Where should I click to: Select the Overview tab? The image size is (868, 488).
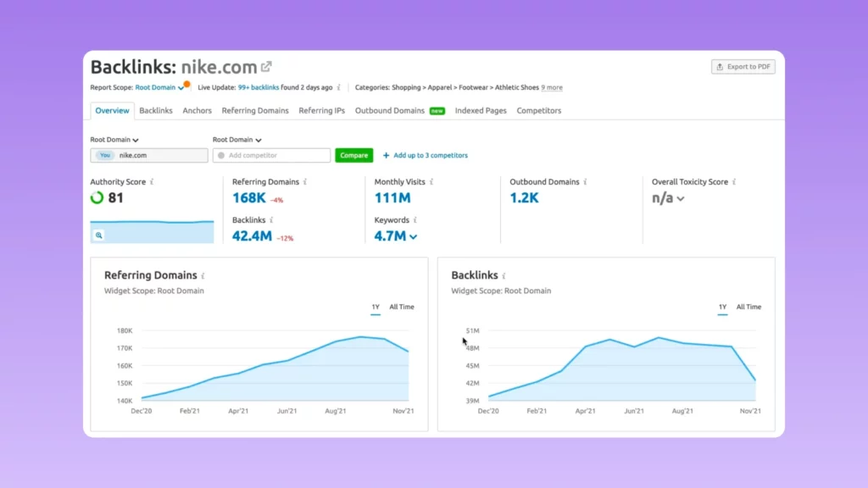pyautogui.click(x=113, y=111)
